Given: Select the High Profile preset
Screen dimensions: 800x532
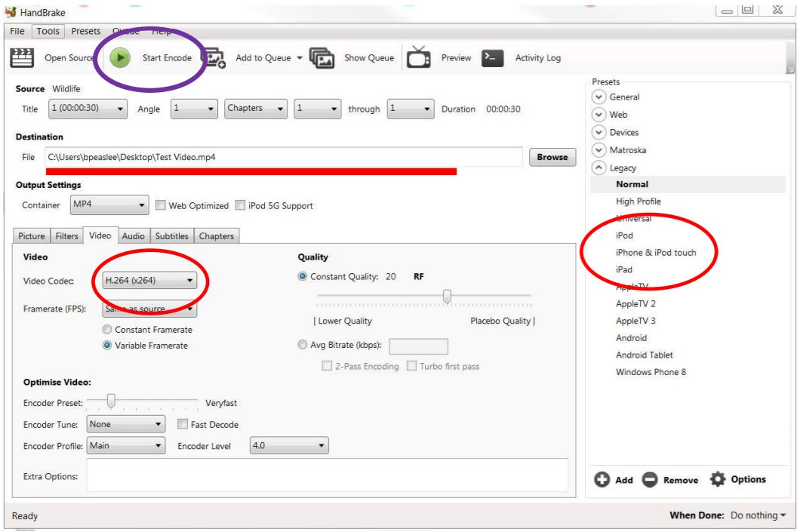Looking at the screenshot, I should [x=638, y=201].
